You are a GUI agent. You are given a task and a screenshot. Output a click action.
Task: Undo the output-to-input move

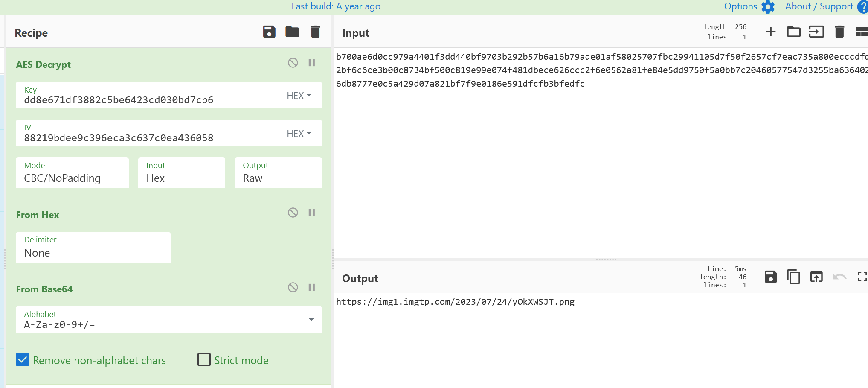[839, 277]
